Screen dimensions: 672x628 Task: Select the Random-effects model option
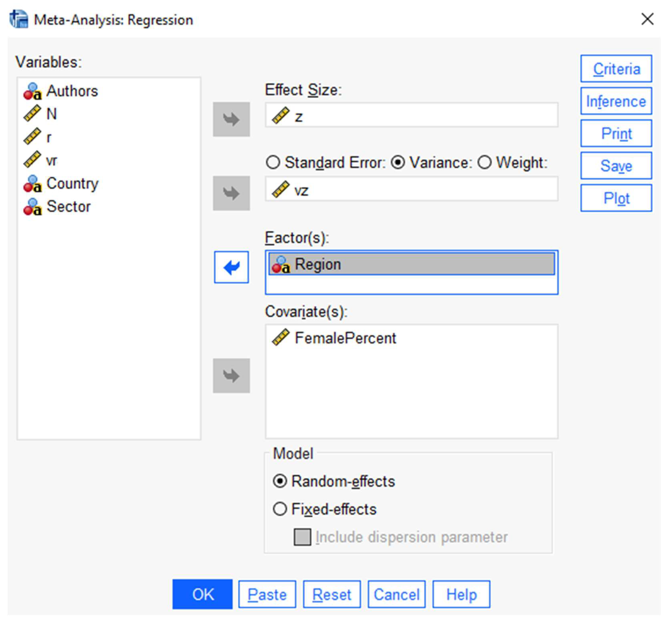280,481
